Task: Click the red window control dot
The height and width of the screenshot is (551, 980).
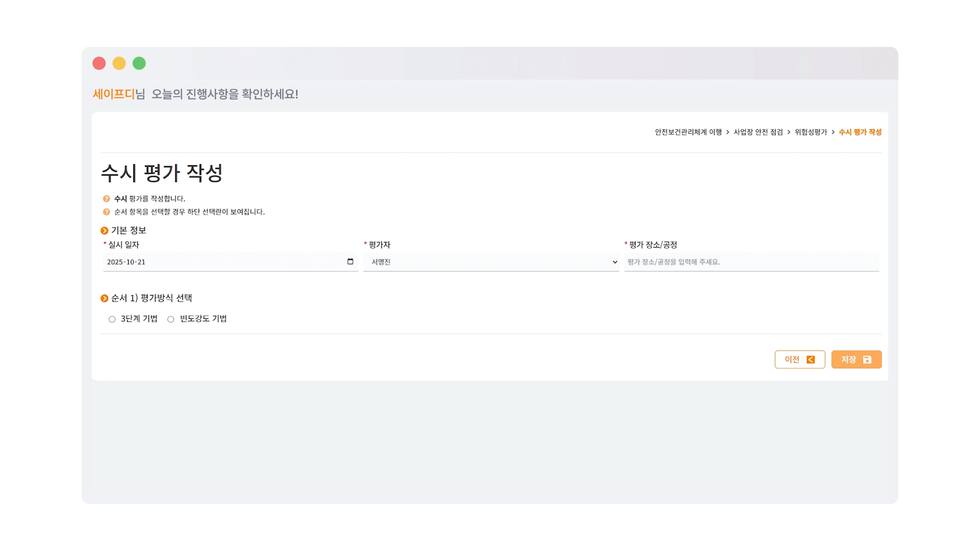Action: [x=99, y=63]
